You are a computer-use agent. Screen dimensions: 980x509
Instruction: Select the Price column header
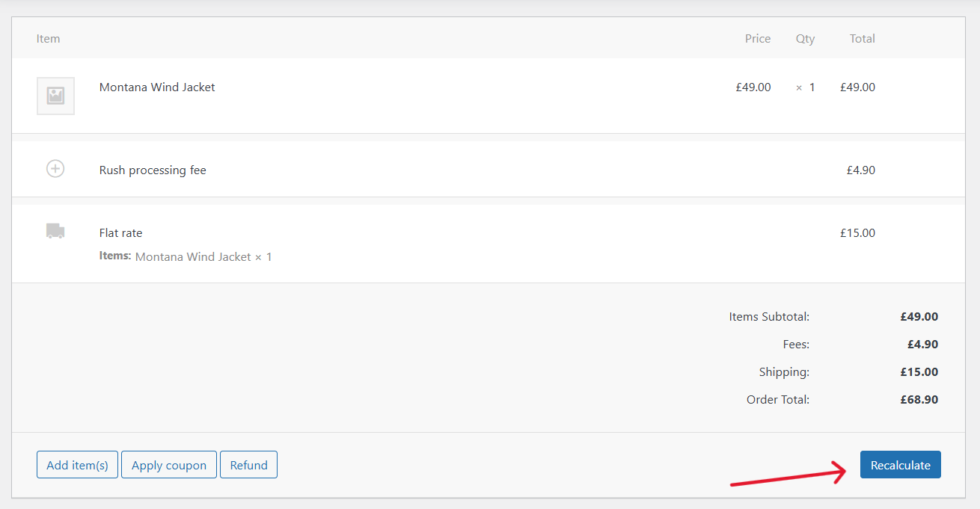(757, 38)
